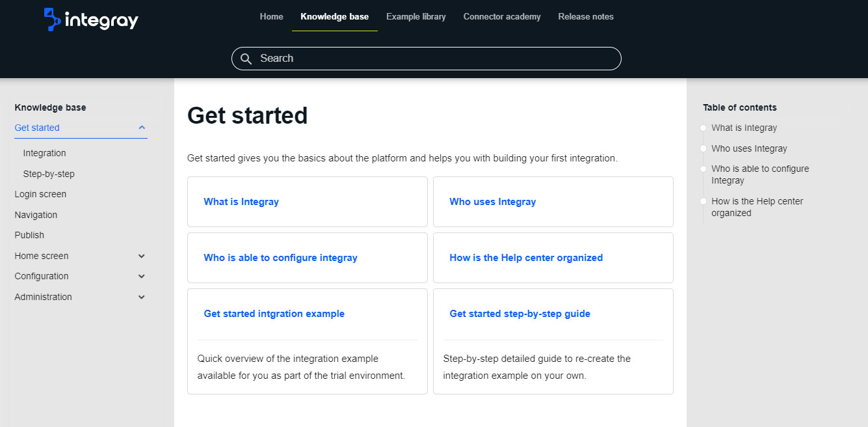
Task: Open the Home tab
Action: click(271, 17)
